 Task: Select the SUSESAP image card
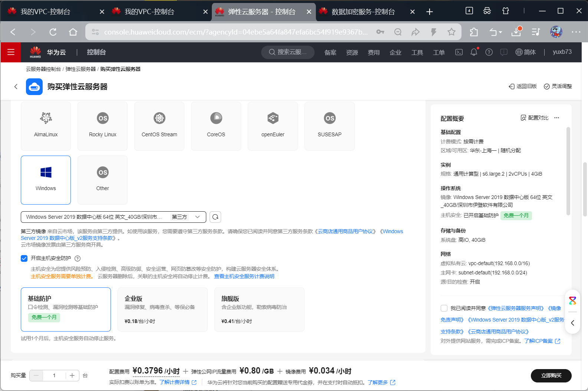[x=329, y=126]
